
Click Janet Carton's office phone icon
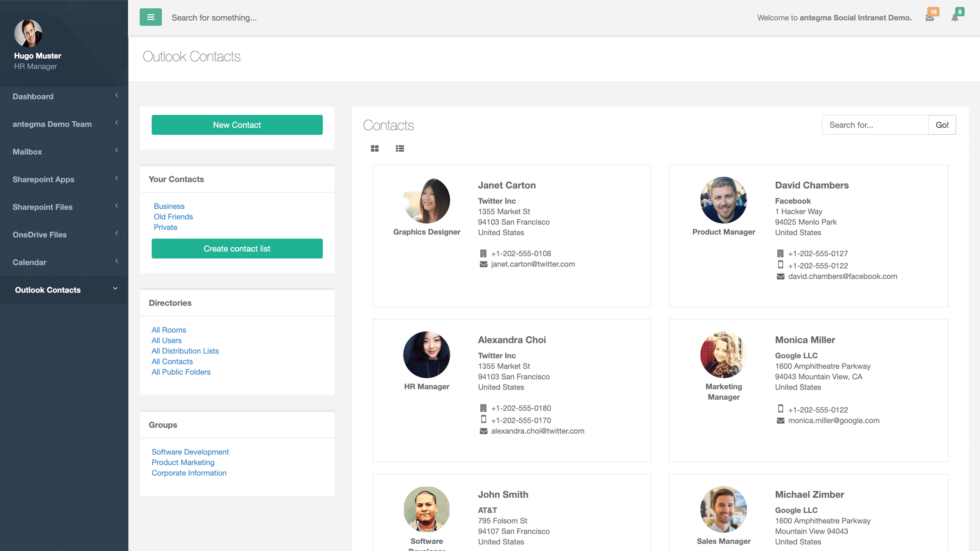click(483, 253)
